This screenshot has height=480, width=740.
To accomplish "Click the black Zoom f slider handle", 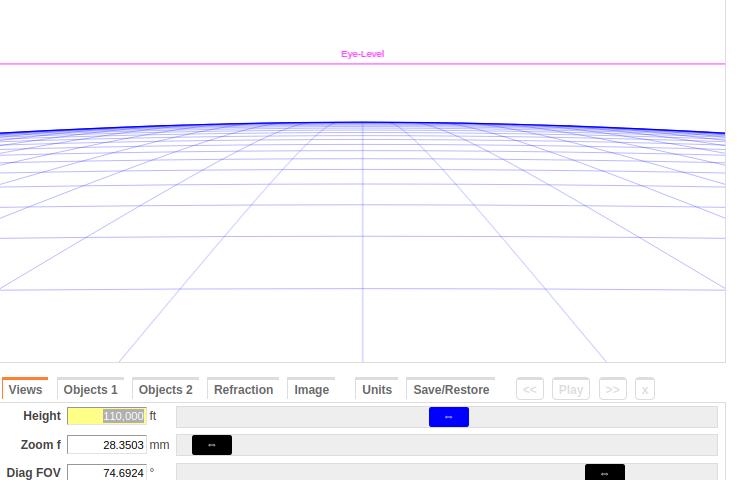I will coord(212,445).
